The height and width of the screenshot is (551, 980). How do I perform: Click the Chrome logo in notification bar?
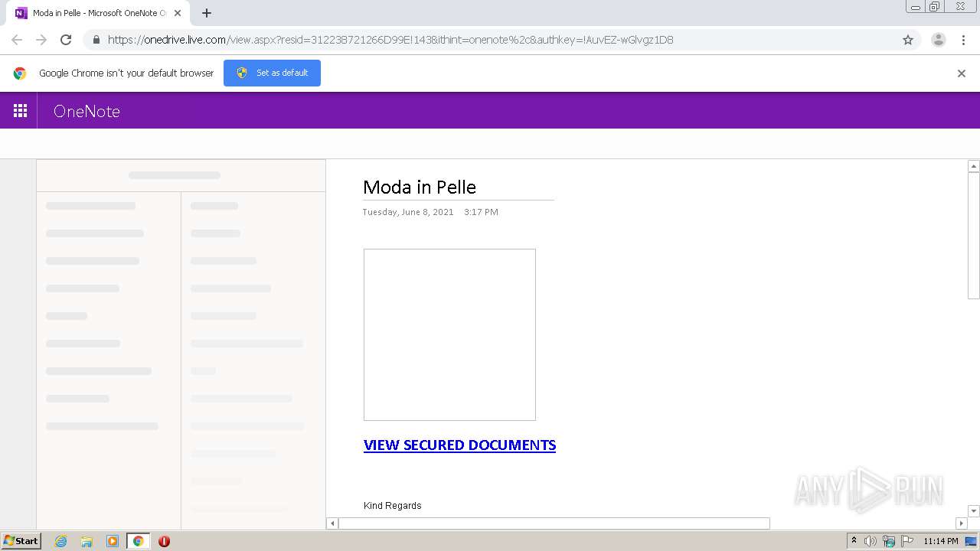(20, 73)
